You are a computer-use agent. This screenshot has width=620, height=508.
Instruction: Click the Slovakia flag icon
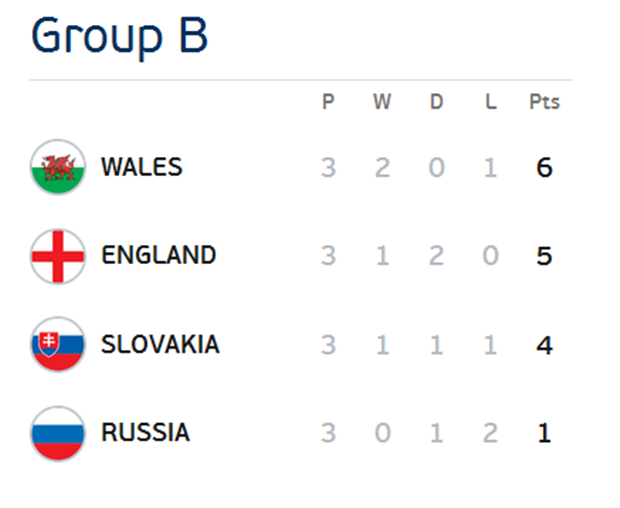pos(58,344)
